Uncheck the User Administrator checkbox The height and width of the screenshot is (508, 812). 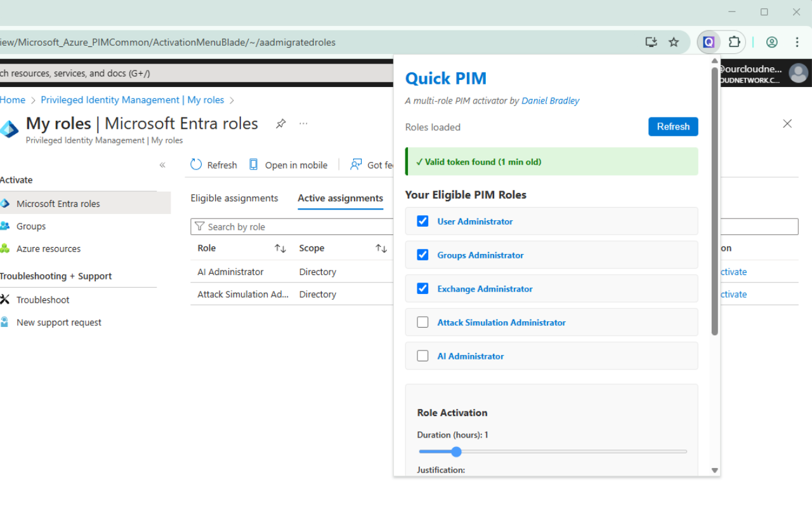[x=422, y=221]
